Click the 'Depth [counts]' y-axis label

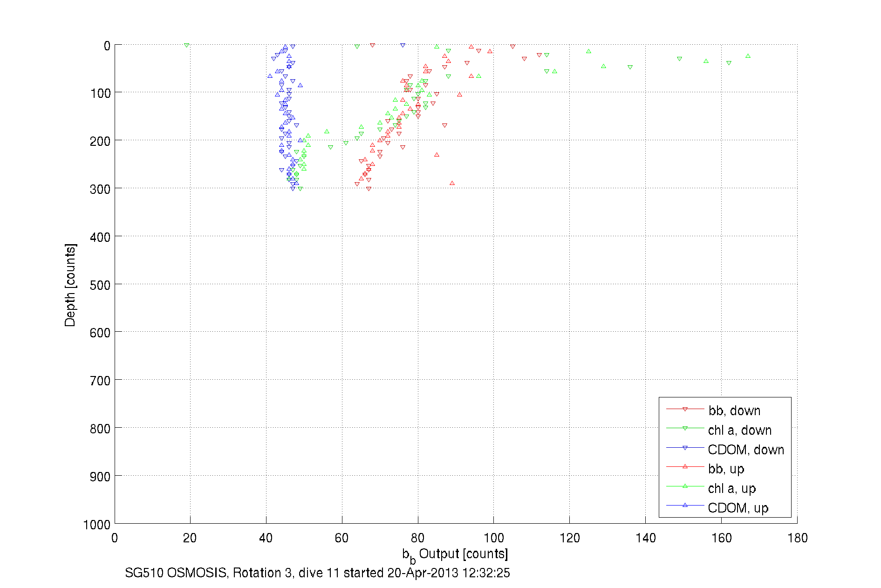coord(70,285)
